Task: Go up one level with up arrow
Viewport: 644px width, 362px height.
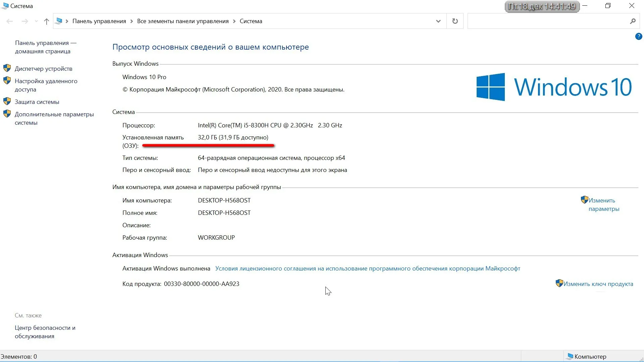Action: tap(46, 21)
